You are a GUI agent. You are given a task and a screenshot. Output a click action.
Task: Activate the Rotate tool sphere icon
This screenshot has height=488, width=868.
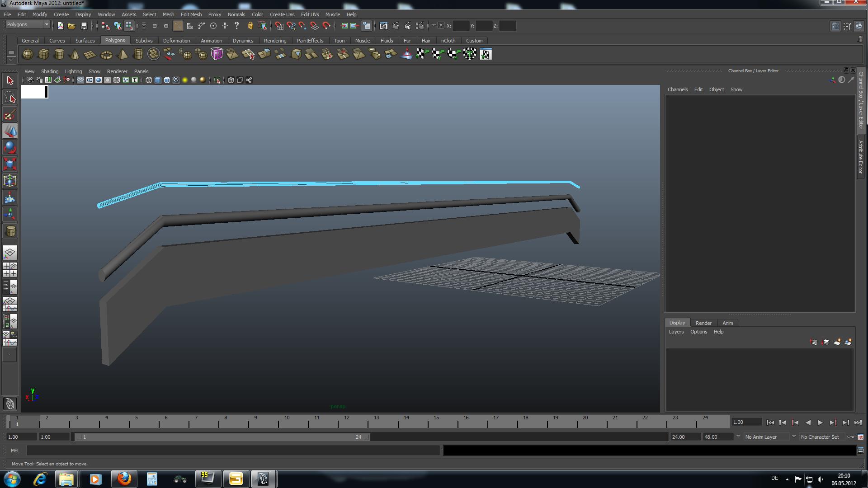click(10, 148)
